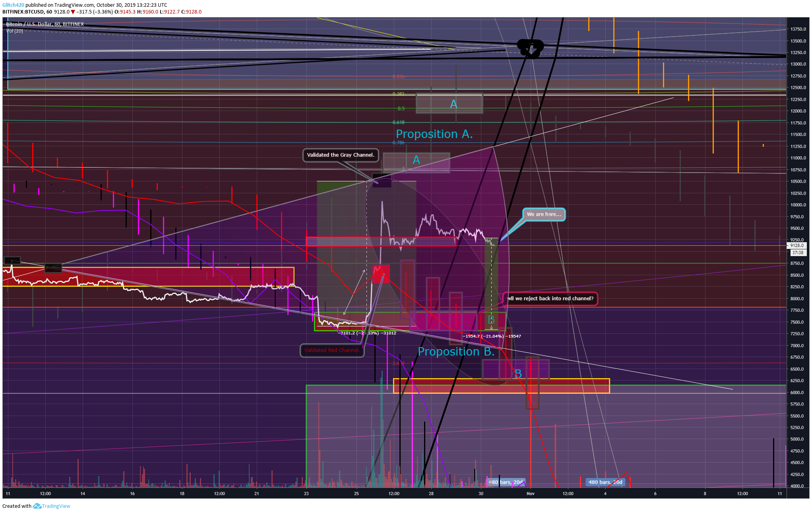
Task: Click the 'wll we reject back into red channel?' callout
Action: pos(550,299)
